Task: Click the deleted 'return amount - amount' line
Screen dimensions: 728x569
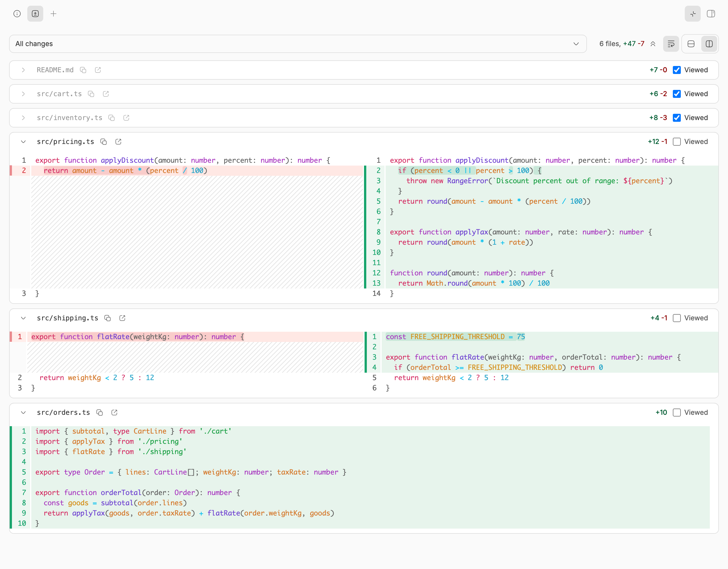Action: pos(197,171)
